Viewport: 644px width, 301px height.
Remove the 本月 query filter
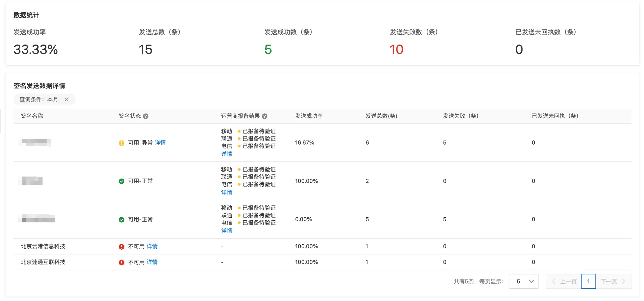[x=67, y=99]
